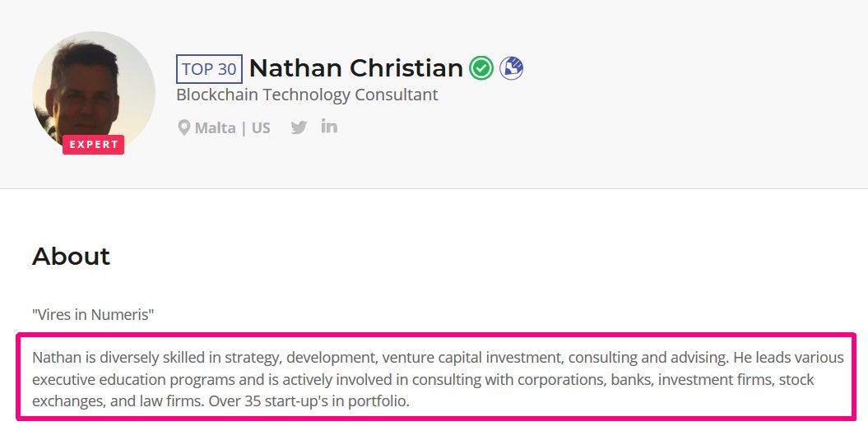Open the LinkedIn profile icon
Screen dimensions: 868x426
point(329,127)
